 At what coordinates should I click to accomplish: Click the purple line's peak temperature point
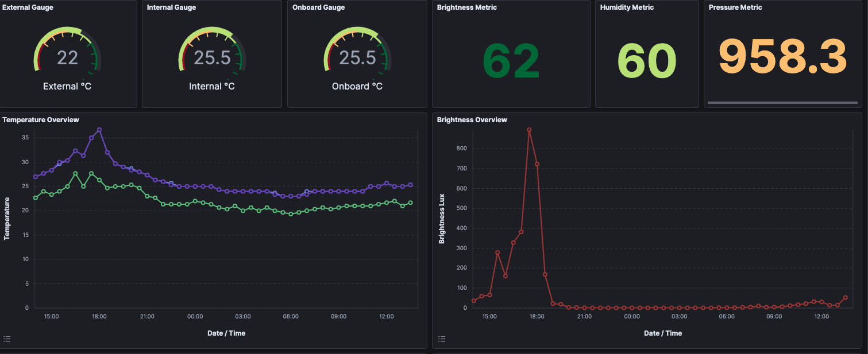[99, 130]
